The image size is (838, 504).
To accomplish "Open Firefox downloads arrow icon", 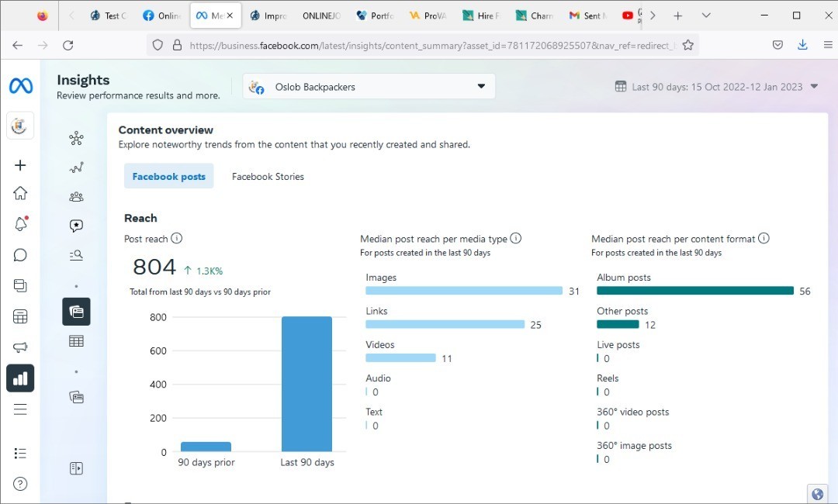I will tap(802, 46).
